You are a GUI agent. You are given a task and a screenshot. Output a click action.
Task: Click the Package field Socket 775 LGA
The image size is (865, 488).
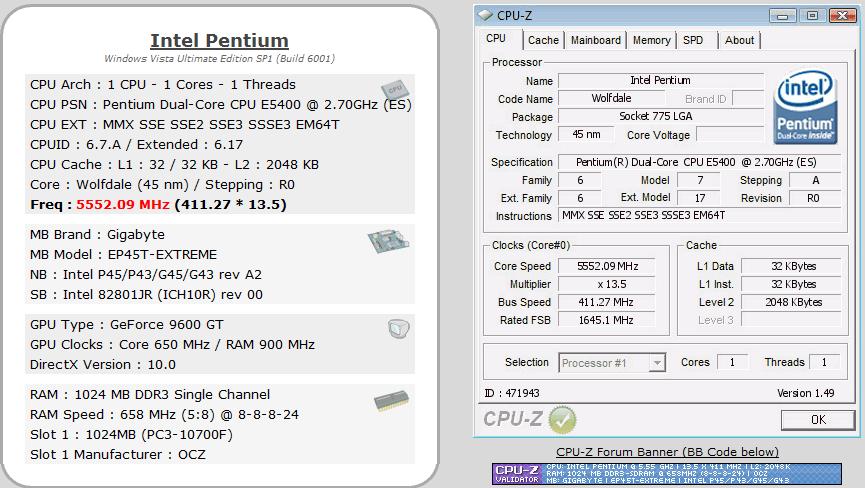660,116
